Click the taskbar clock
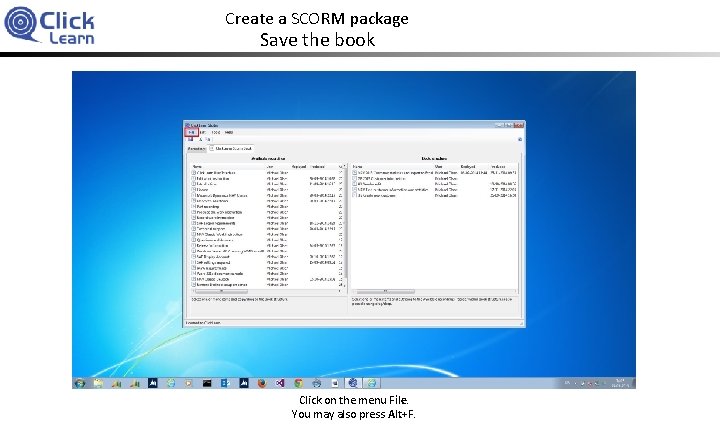The image size is (720, 437). [x=620, y=383]
